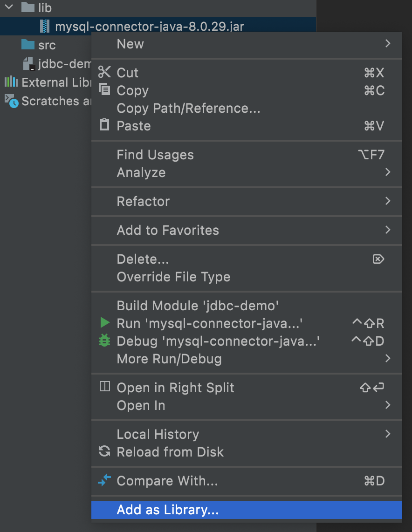
Task: Choose Add as Library from the menu
Action: 168,510
